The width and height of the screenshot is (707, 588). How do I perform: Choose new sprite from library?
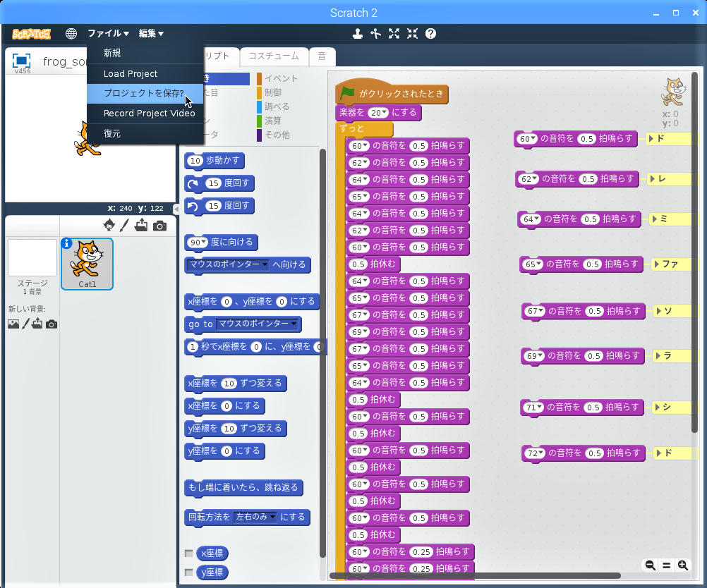click(109, 225)
